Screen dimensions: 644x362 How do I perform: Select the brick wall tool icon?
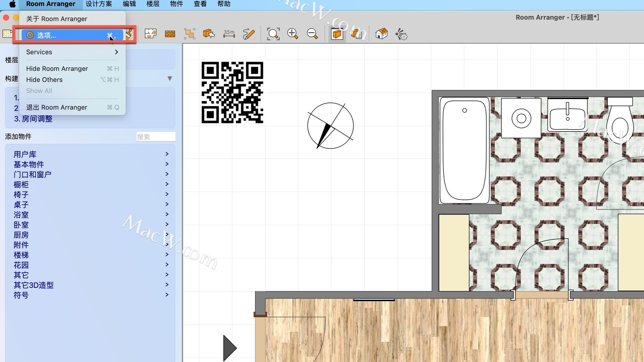(x=170, y=34)
